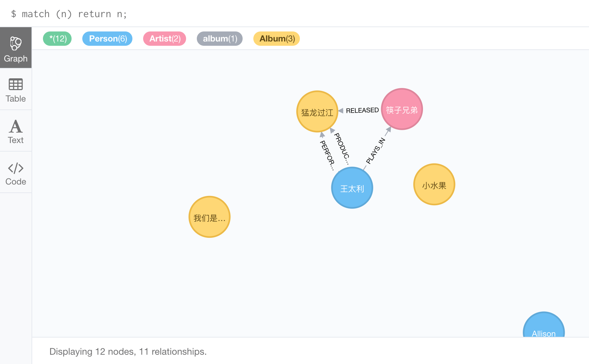Viewport: 589px width, 364px height.
Task: Select the *(12) all-nodes label
Action: tap(57, 39)
